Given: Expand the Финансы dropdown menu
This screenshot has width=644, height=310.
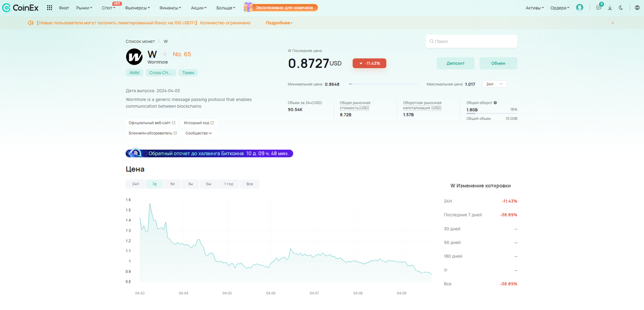Looking at the screenshot, I should (x=170, y=8).
